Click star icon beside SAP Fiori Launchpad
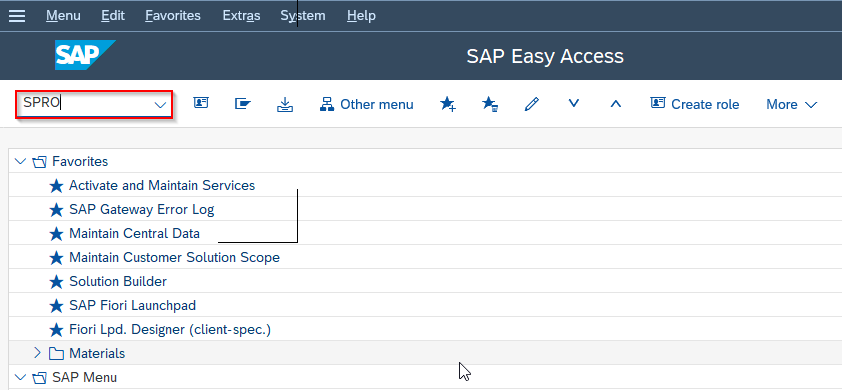The image size is (842, 390). click(56, 306)
